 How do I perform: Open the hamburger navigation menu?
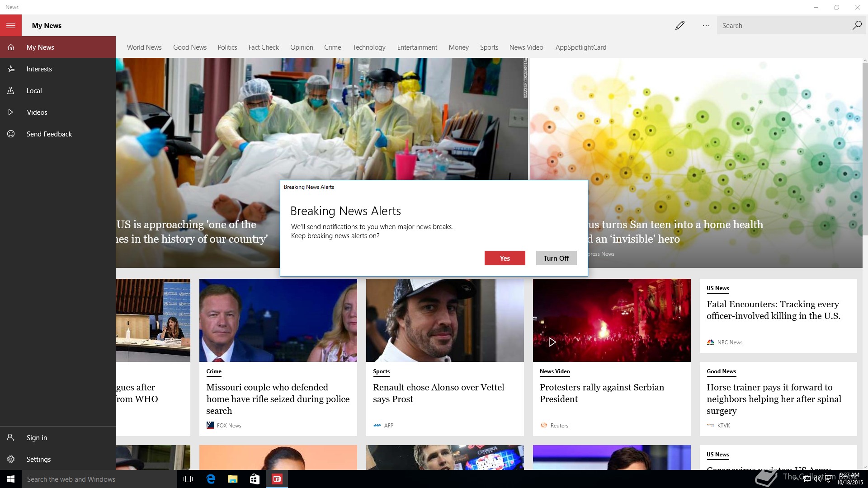(x=11, y=25)
